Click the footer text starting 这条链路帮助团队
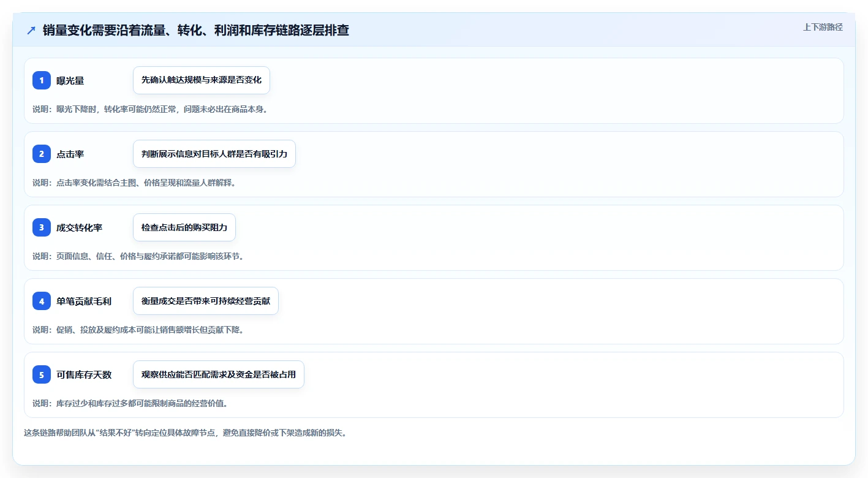Viewport: 868px width, 478px height. [x=186, y=433]
